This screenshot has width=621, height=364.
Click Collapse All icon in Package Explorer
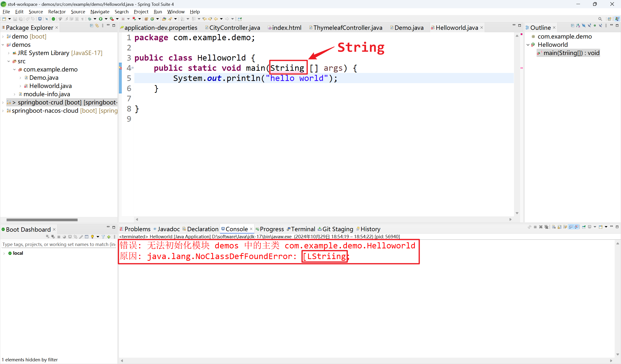pos(91,26)
